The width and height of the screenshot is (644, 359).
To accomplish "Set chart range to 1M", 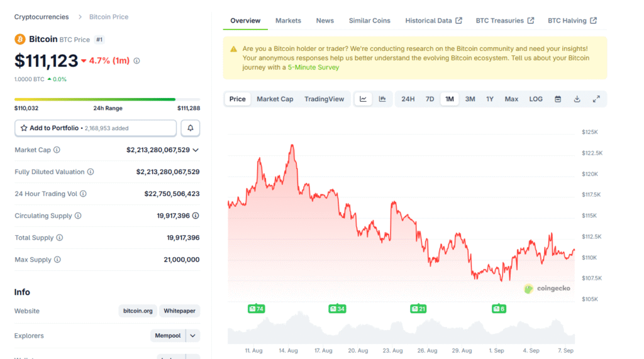I will pyautogui.click(x=450, y=99).
